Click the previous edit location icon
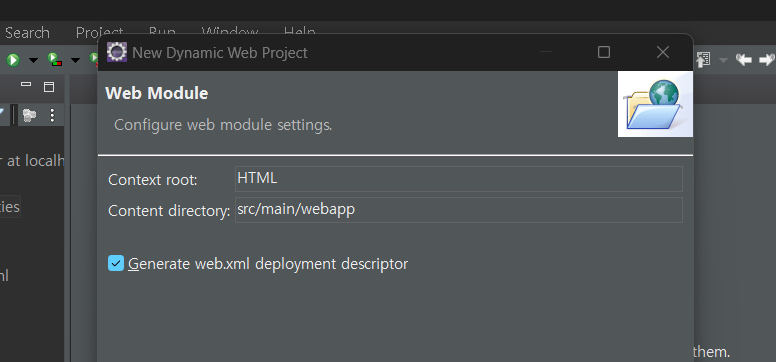 click(x=703, y=60)
